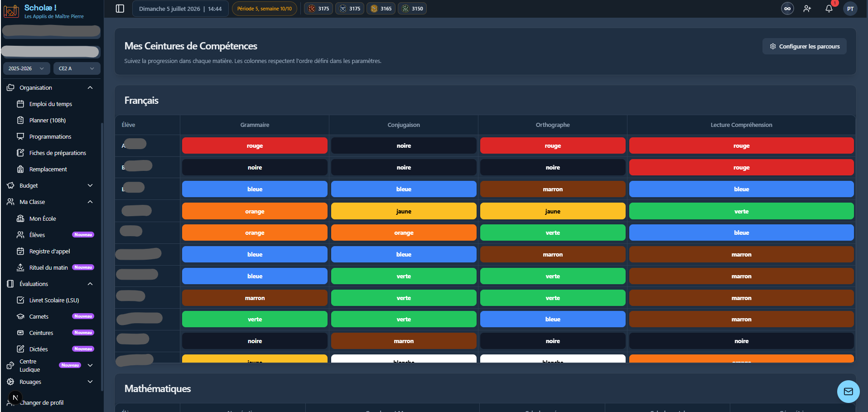This screenshot has height=412, width=868.
Task: Open the CE2 A class dropdown
Action: (77, 68)
